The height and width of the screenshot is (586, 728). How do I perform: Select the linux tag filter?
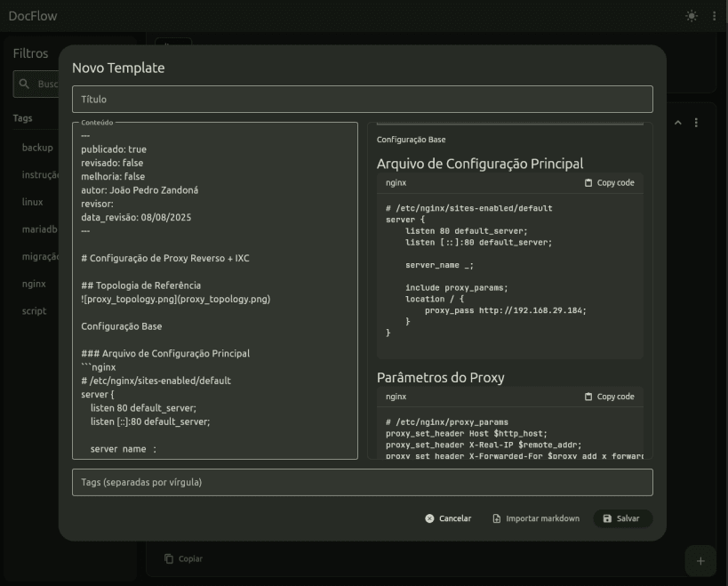(x=33, y=202)
